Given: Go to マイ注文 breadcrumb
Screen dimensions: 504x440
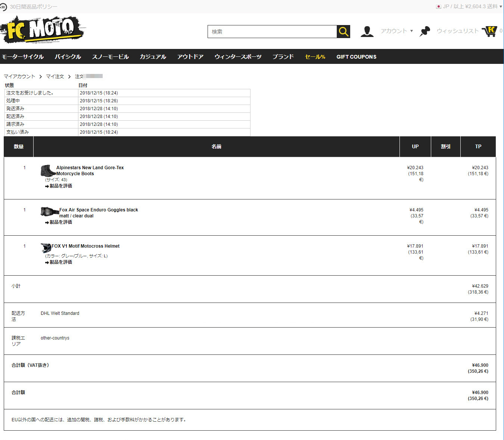Looking at the screenshot, I should (x=55, y=77).
